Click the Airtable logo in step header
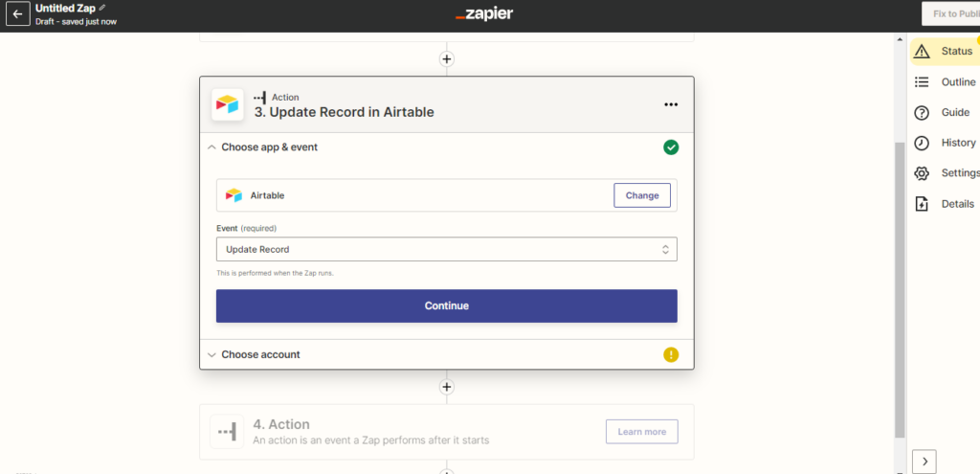The width and height of the screenshot is (980, 474). point(228,104)
